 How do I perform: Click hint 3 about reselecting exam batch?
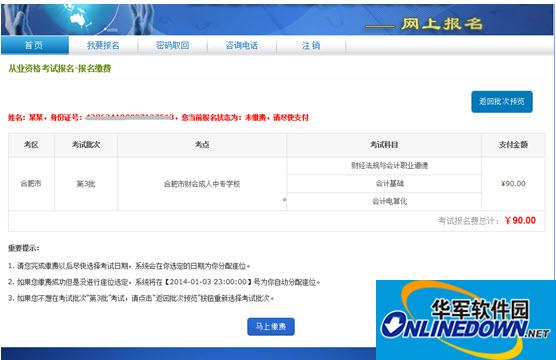coord(141,298)
